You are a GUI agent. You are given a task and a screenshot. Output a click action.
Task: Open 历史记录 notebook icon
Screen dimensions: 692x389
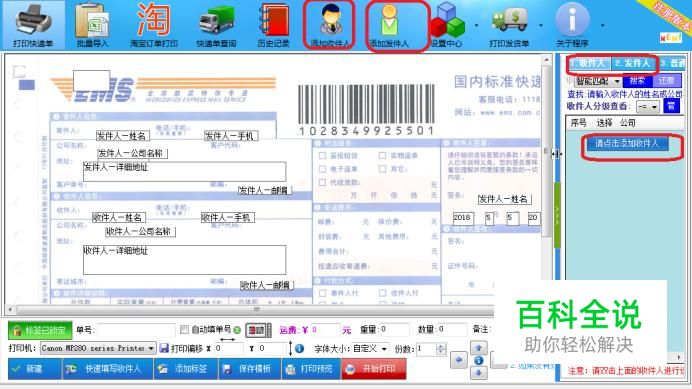[274, 25]
